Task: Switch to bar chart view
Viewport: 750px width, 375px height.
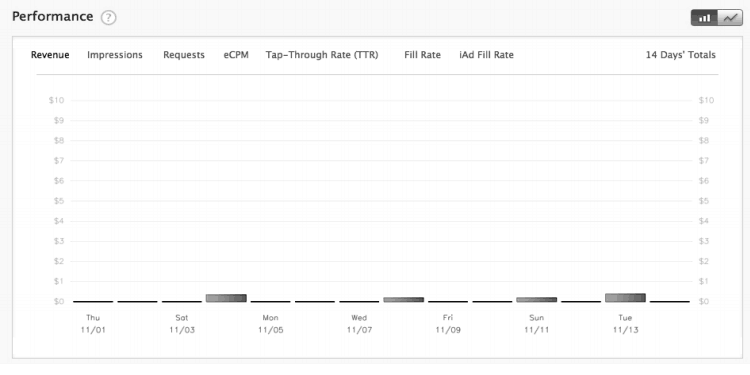Action: (704, 18)
